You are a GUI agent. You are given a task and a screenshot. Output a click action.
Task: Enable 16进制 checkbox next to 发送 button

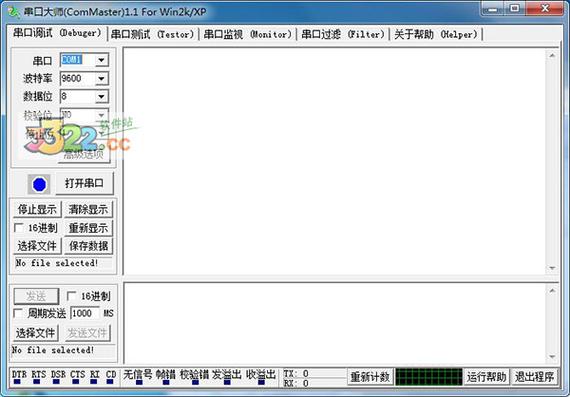(72, 296)
